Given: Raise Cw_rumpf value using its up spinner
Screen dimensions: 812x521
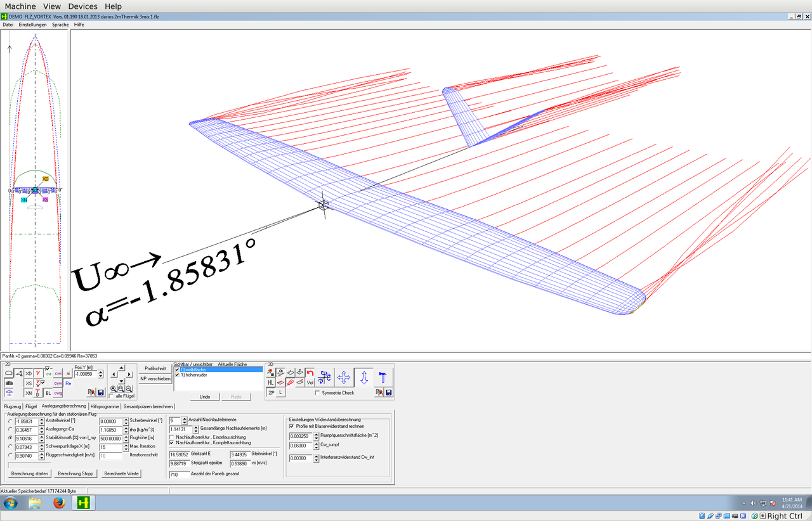Looking at the screenshot, I should click(315, 443).
